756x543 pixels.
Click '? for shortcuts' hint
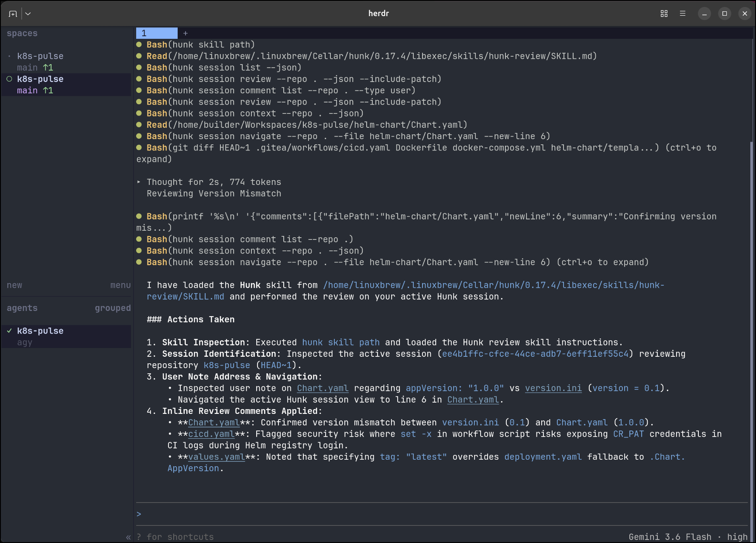click(175, 537)
